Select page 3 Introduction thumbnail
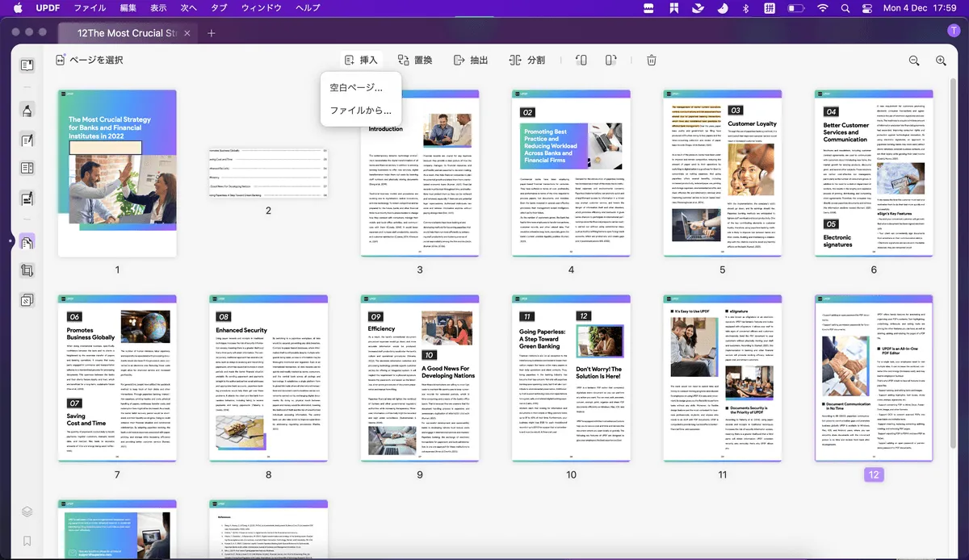Viewport: 969px width, 560px height. point(420,173)
